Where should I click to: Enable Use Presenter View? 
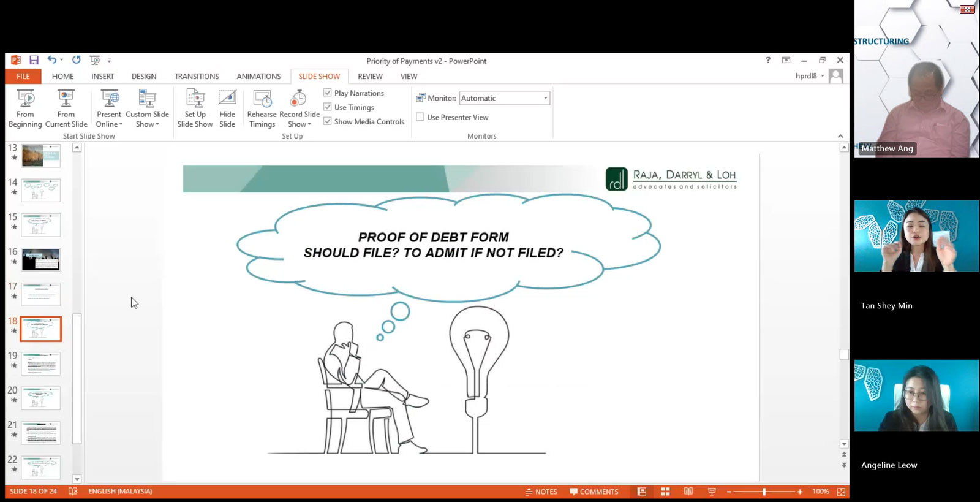[420, 116]
